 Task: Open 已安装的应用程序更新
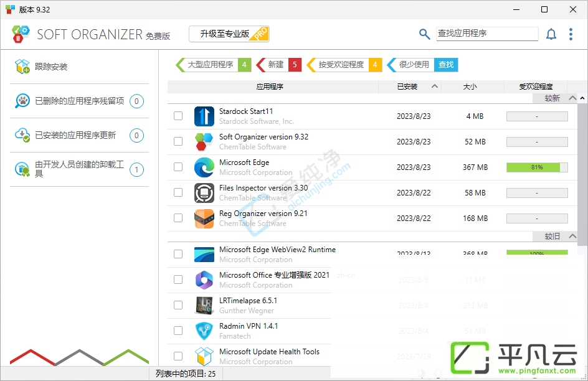pos(80,135)
